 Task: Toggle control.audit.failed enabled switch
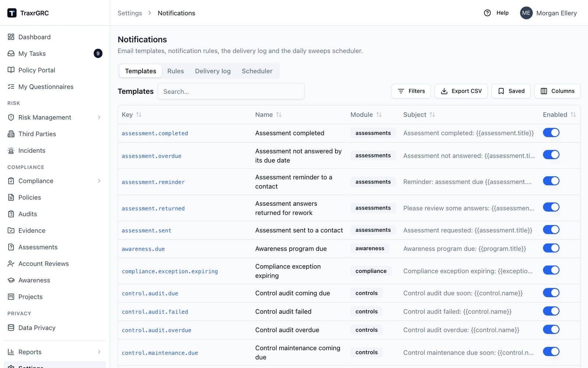[x=551, y=311]
